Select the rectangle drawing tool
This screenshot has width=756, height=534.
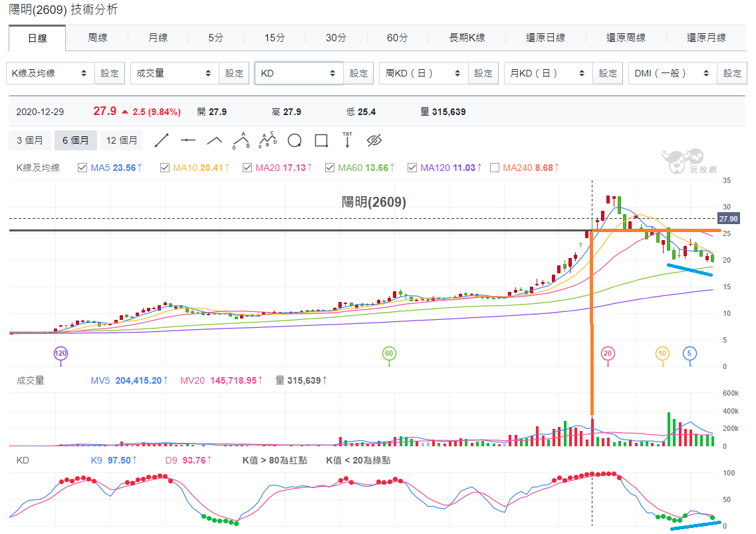click(321, 140)
